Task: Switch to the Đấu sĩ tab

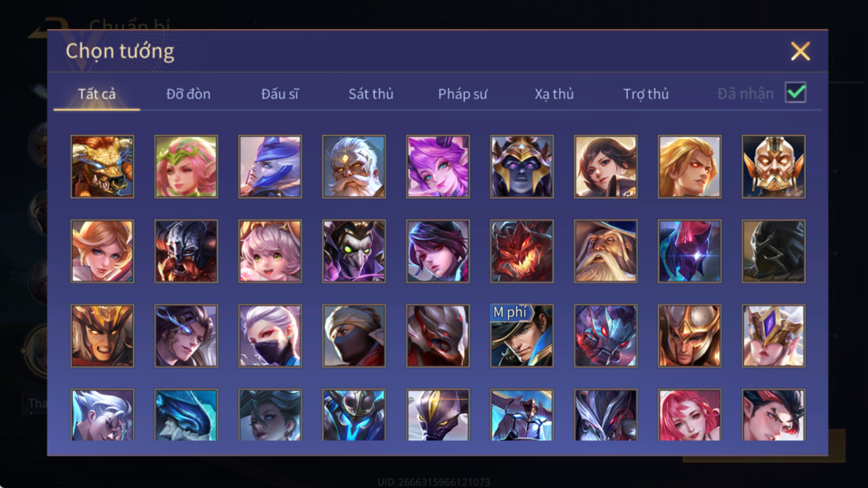Action: coord(280,94)
